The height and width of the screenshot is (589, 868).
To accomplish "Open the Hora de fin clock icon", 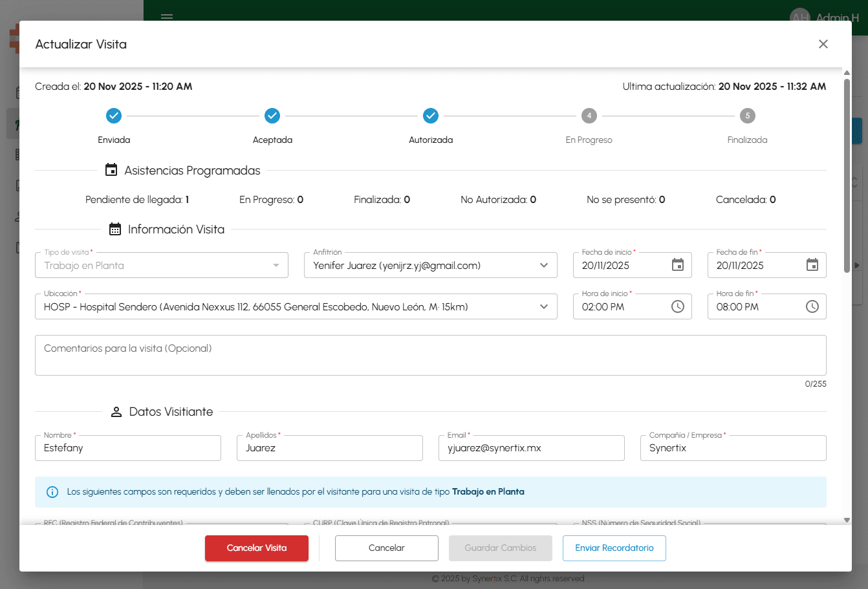I will coord(812,306).
